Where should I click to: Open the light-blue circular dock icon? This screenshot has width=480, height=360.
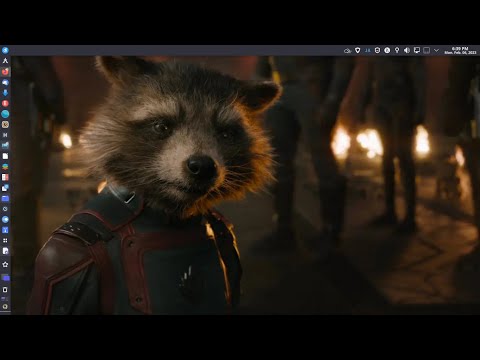click(x=5, y=219)
